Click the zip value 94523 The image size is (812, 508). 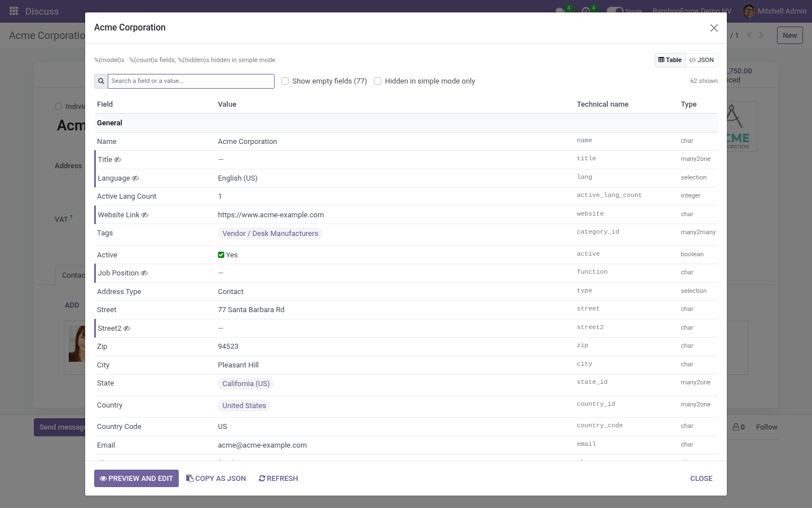(228, 347)
